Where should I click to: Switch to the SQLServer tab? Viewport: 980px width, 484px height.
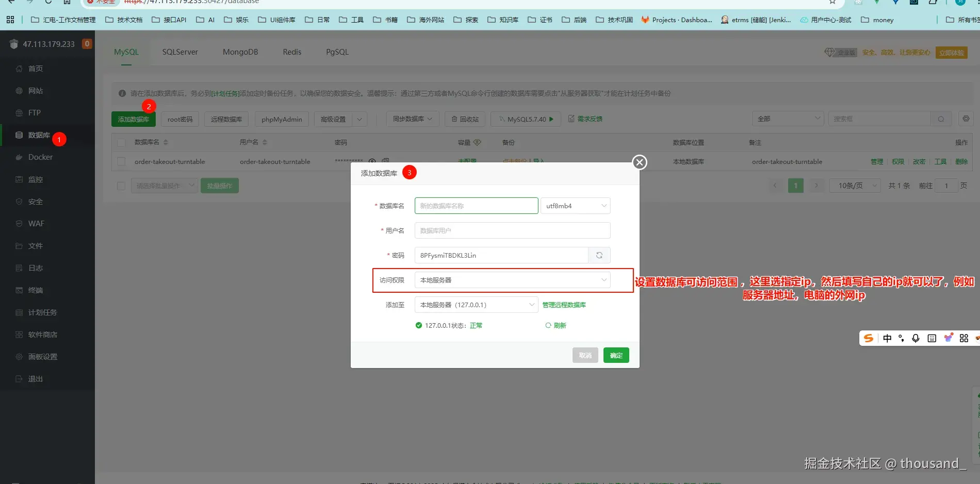[180, 52]
